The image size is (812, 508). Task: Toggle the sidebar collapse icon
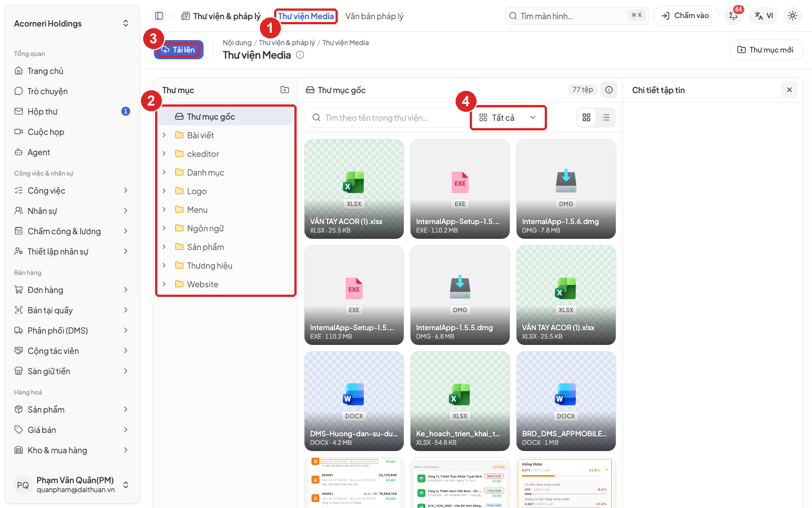tap(159, 16)
